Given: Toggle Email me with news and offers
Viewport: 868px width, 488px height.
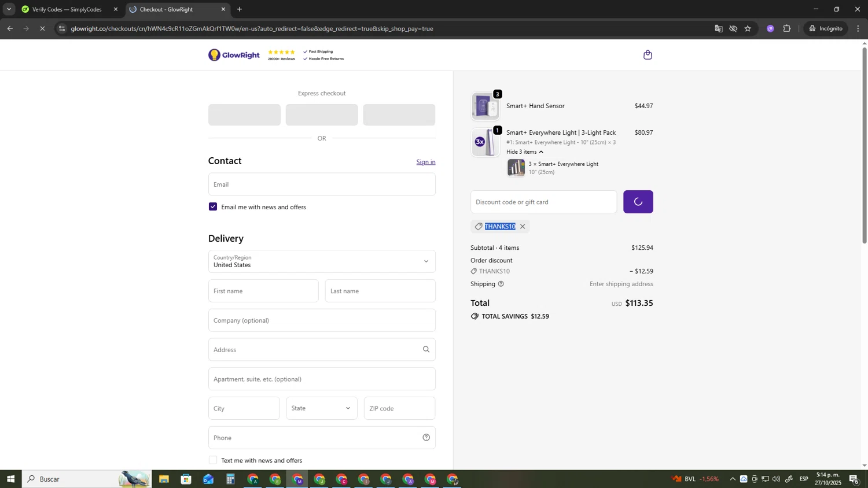Looking at the screenshot, I should coord(213,207).
